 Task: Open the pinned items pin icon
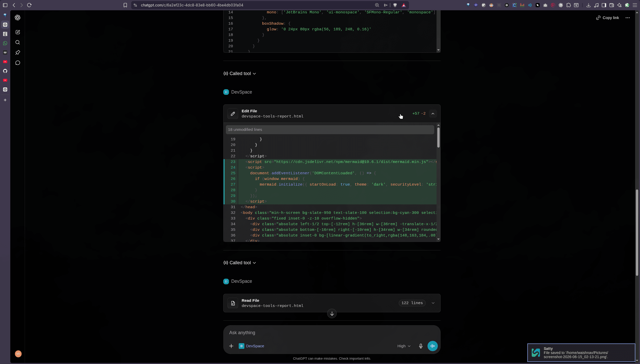click(x=17, y=52)
